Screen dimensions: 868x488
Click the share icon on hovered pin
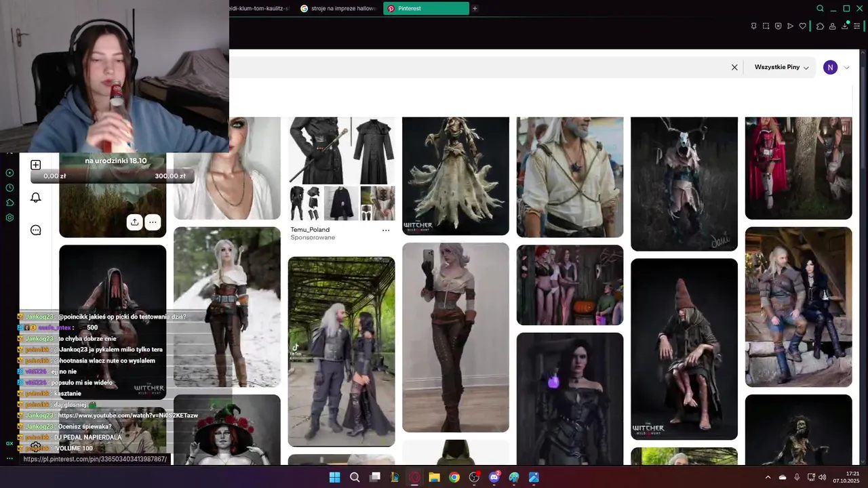(x=134, y=222)
